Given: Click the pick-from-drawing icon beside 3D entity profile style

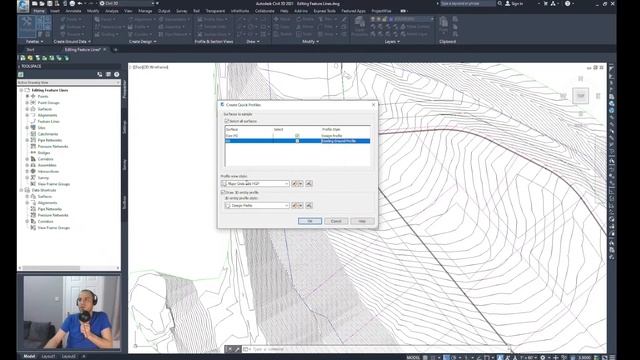Looking at the screenshot, I should (309, 205).
